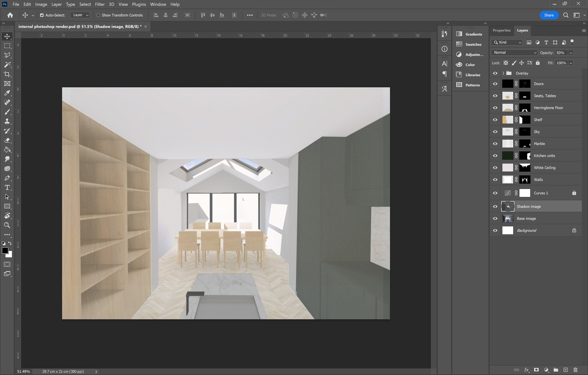Open the Swatches panel
The width and height of the screenshot is (588, 375).
[470, 44]
